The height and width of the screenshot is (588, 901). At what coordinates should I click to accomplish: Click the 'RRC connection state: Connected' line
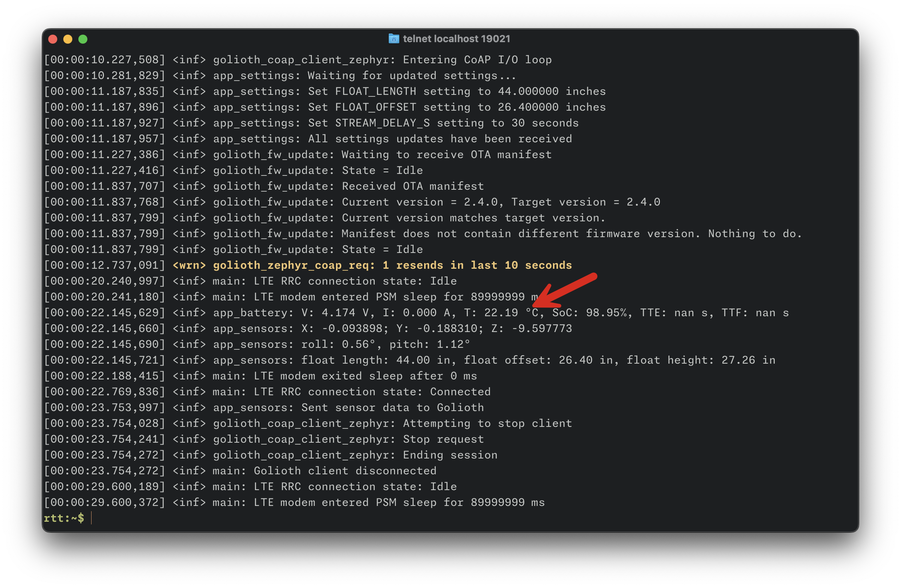click(x=268, y=391)
